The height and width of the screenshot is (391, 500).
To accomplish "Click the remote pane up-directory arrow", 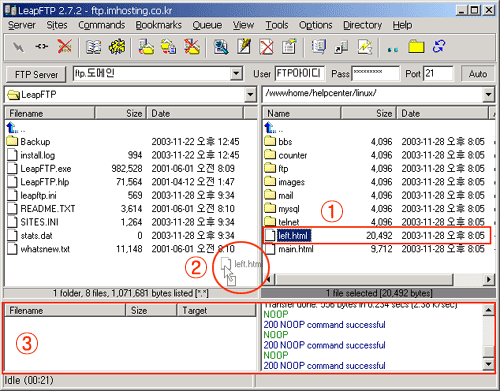I will coord(270,128).
